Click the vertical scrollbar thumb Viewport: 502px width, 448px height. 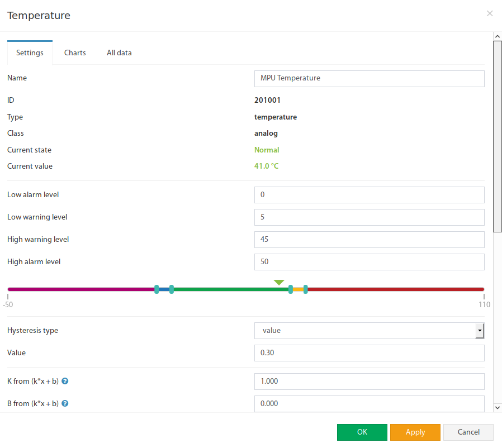(497, 136)
